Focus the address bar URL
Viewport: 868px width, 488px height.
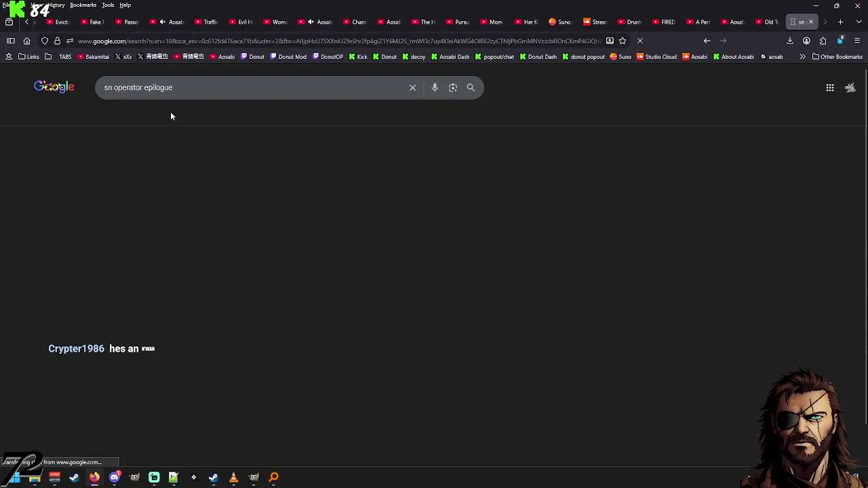point(339,41)
